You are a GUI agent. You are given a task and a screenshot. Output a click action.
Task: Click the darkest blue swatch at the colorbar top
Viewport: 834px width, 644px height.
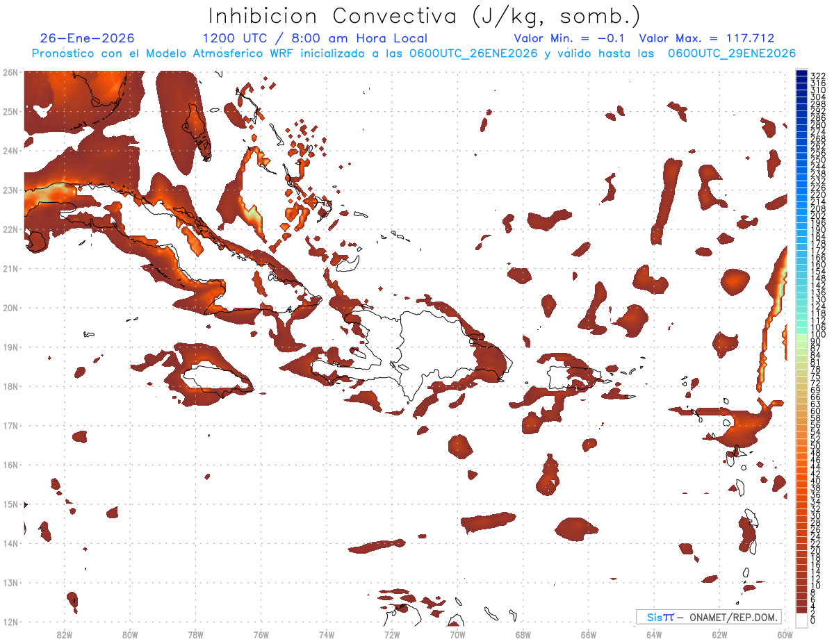802,74
